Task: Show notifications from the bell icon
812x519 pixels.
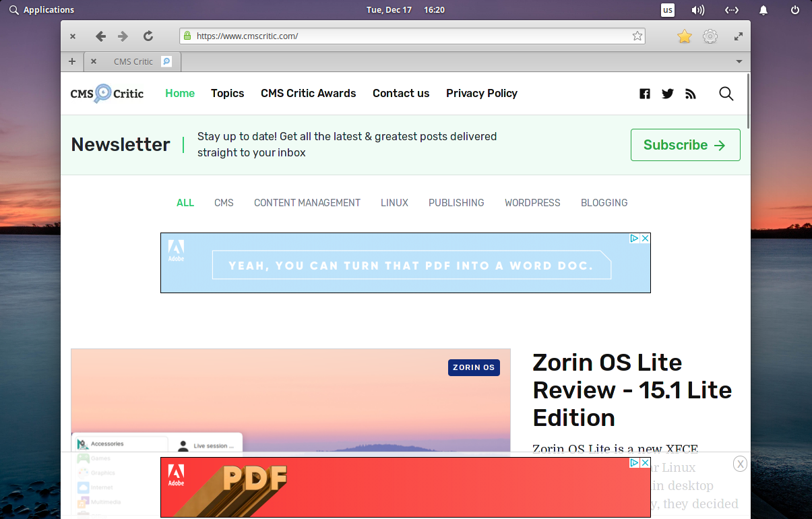Action: tap(763, 10)
